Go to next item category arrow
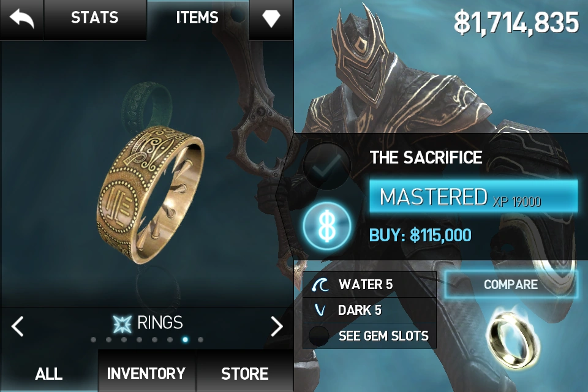This screenshot has height=392, width=588. pos(276,326)
